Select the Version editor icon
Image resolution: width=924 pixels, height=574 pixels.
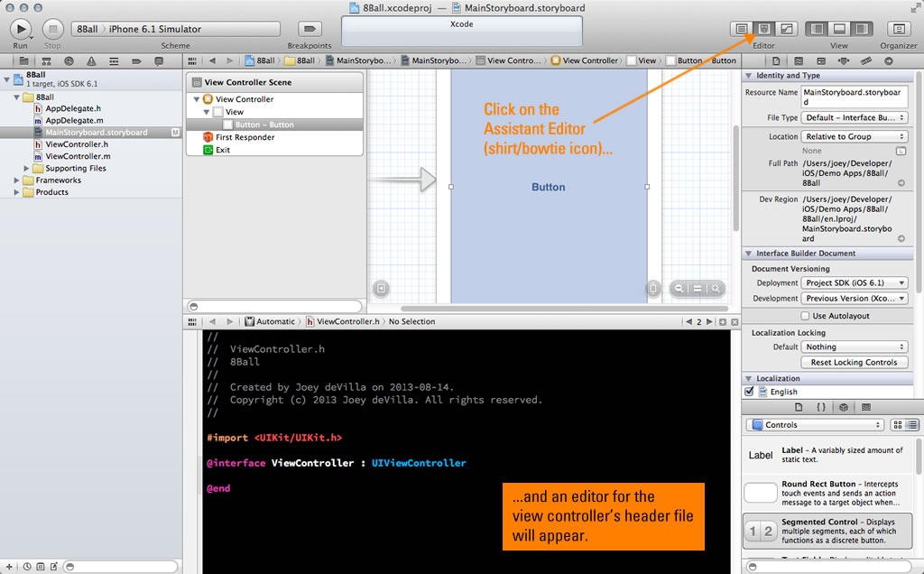click(787, 29)
